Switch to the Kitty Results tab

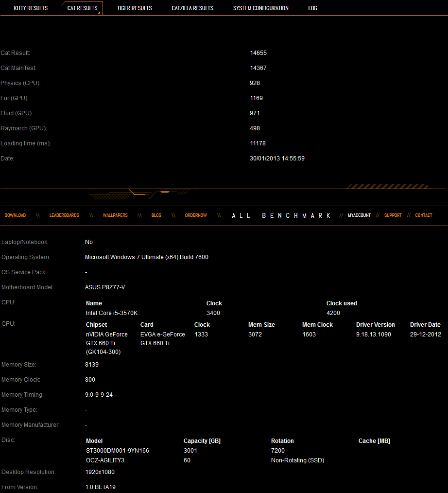(x=31, y=8)
